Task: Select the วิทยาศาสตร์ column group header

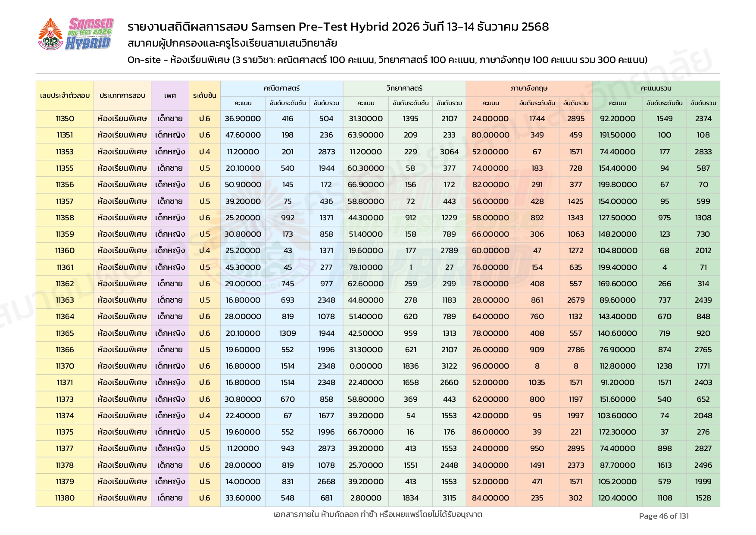Action: pos(404,88)
